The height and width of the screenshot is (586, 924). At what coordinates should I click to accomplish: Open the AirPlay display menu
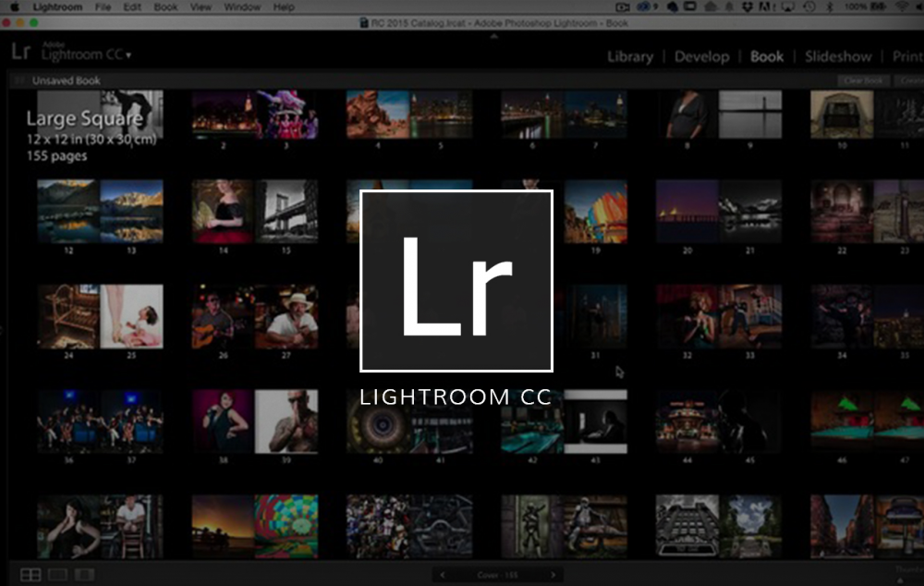788,7
